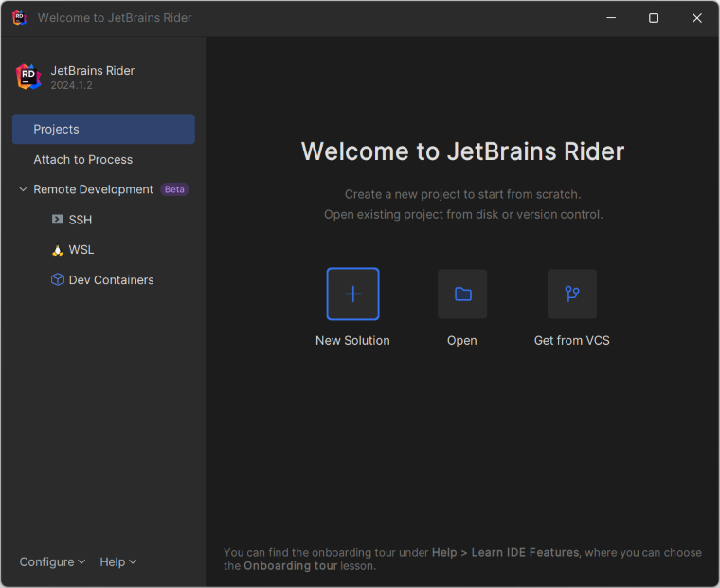Select the WSL penguin icon

tap(58, 250)
